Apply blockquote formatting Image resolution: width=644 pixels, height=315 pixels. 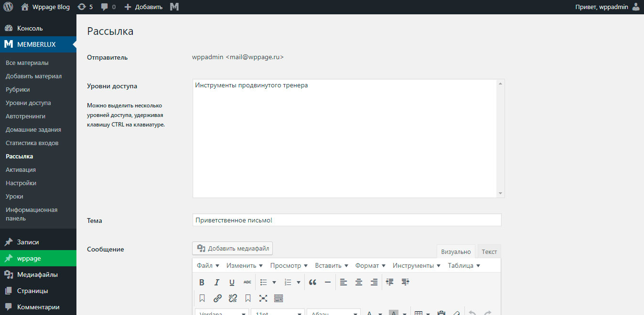312,282
